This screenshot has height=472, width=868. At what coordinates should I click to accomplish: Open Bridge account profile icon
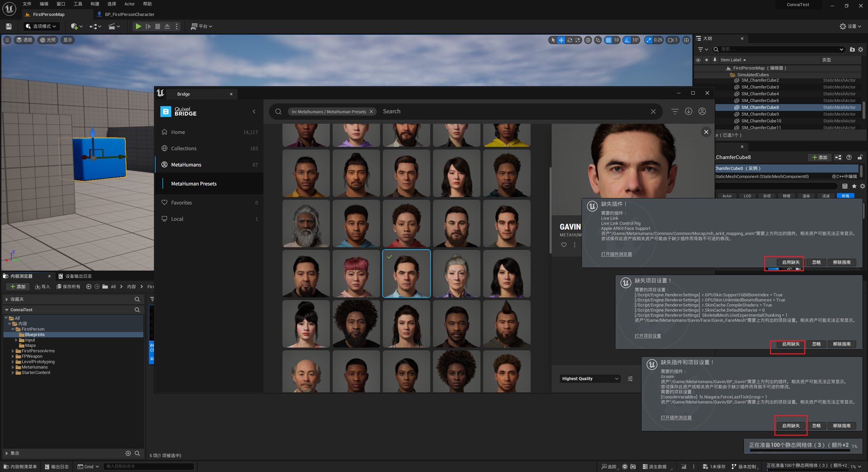pyautogui.click(x=702, y=111)
